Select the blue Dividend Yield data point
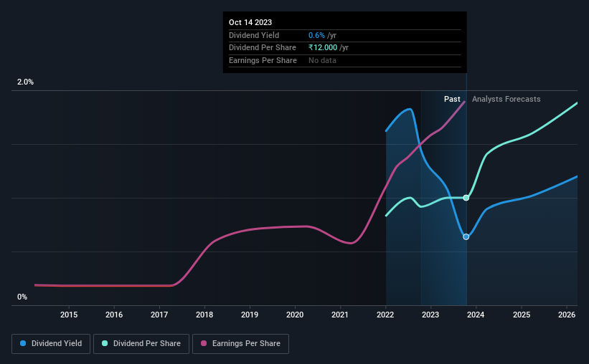589x364 pixels. [466, 236]
